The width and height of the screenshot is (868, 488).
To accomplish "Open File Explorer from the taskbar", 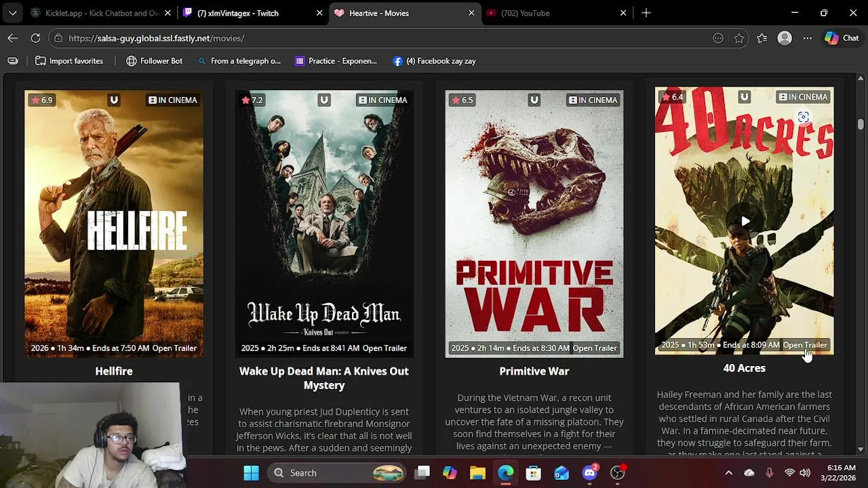I will click(477, 472).
